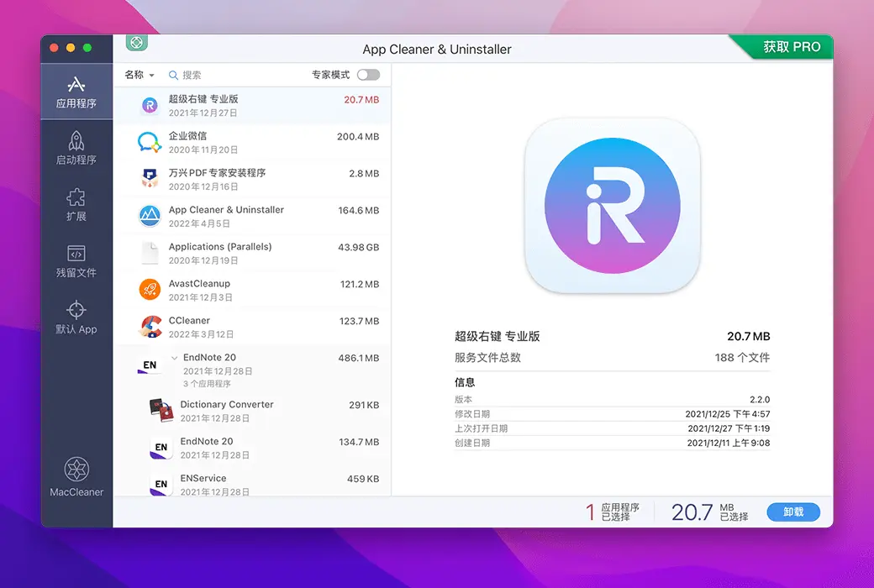Click the 万兴PDF专家安装程序 icon
Screen dimensions: 874x588
tap(150, 179)
